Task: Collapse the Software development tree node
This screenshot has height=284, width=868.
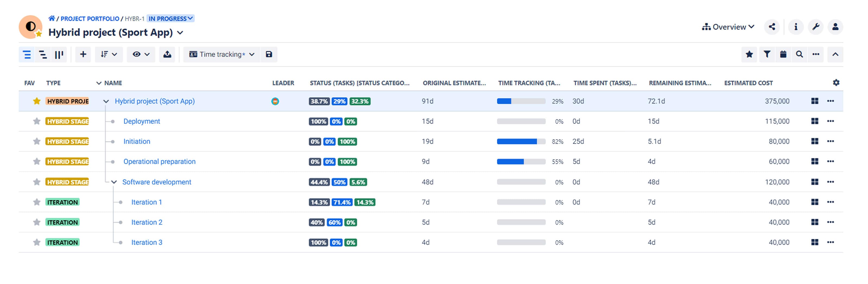Action: (x=114, y=182)
